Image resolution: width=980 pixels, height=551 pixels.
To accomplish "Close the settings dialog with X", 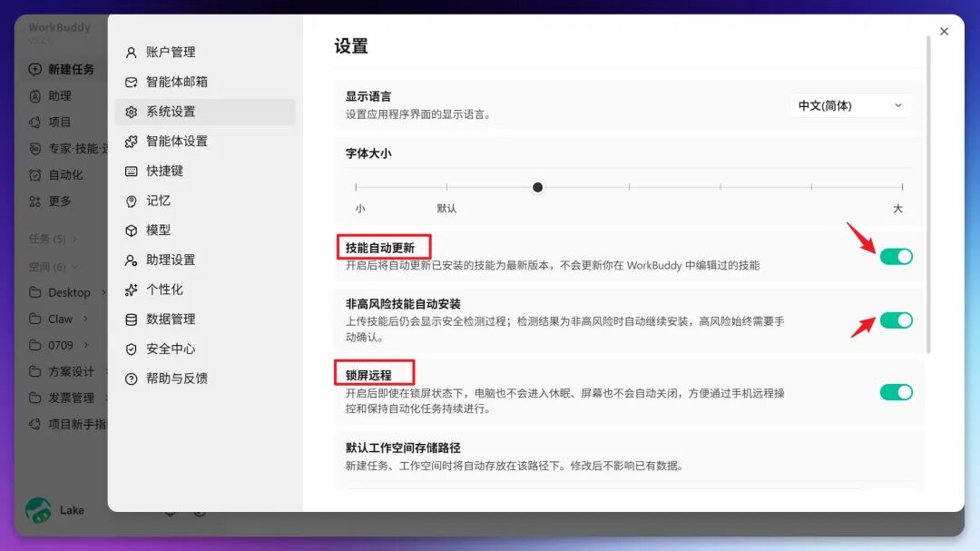I will tap(944, 31).
